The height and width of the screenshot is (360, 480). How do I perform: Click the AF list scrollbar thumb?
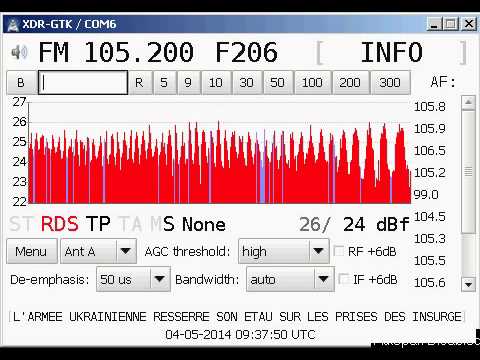468,172
